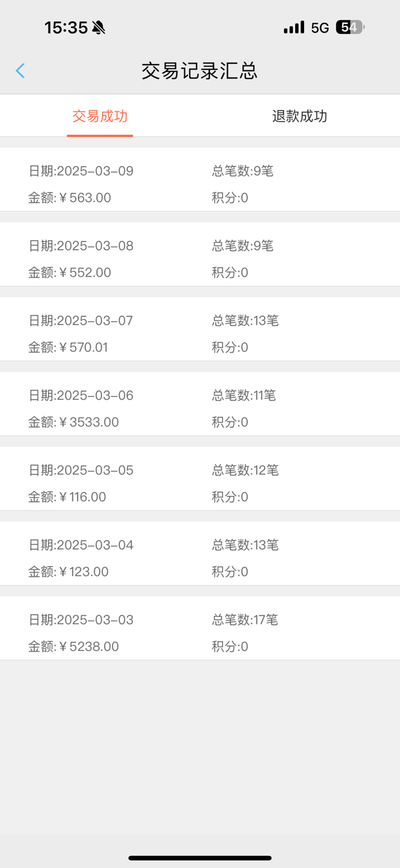Viewport: 400px width, 868px height.
Task: Open the record dated 2025-03-04
Action: (200, 558)
